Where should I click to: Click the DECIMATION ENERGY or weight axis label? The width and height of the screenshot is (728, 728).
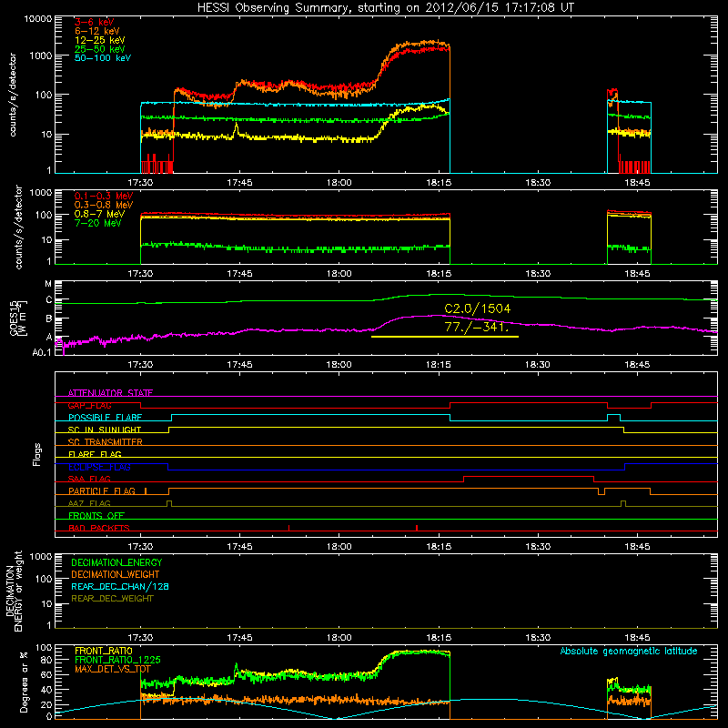pyautogui.click(x=14, y=591)
